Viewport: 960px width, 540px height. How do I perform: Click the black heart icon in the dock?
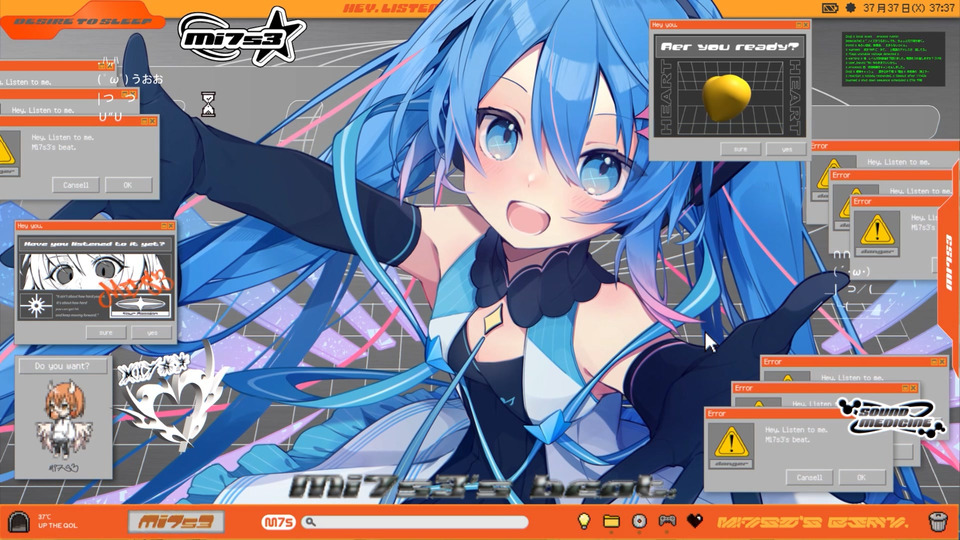(695, 521)
